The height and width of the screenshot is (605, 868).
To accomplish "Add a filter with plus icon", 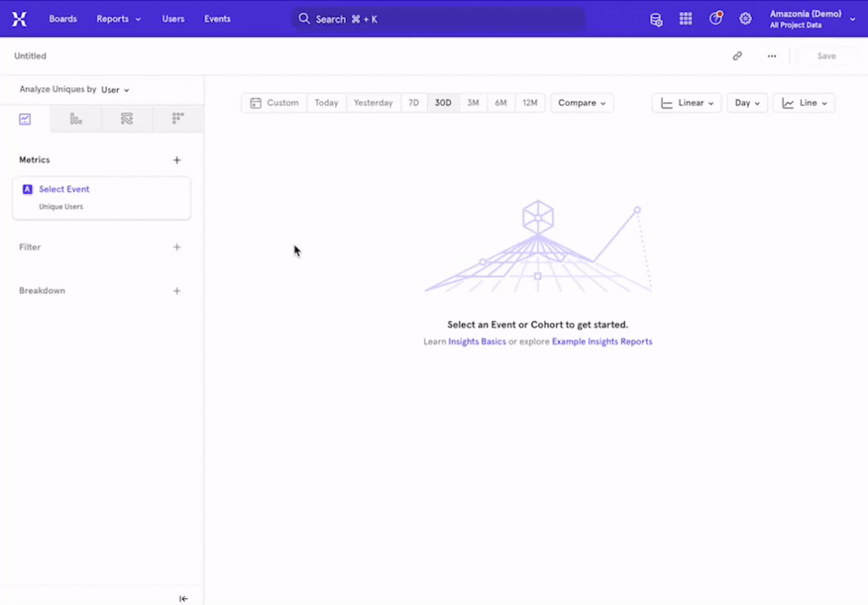I will coord(177,247).
